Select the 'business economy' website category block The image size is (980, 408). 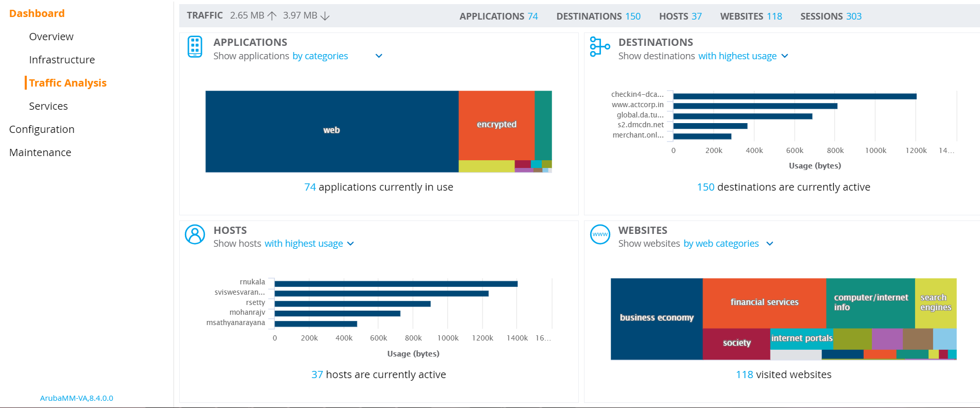(x=657, y=319)
